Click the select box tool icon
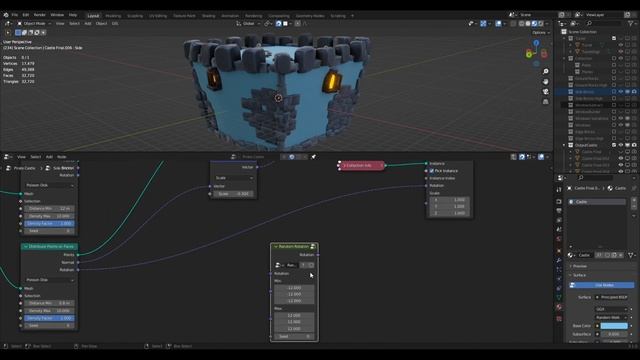The image size is (640, 360). click(x=18, y=33)
